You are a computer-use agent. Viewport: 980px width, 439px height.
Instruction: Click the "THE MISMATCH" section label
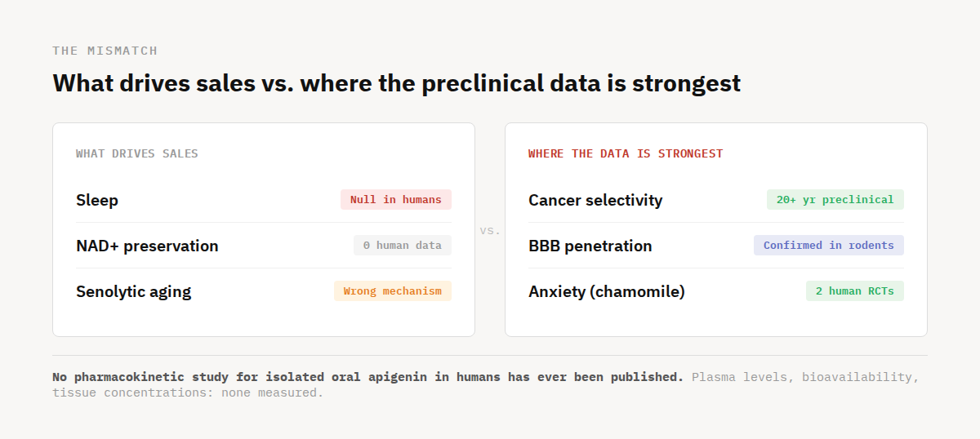(x=105, y=51)
